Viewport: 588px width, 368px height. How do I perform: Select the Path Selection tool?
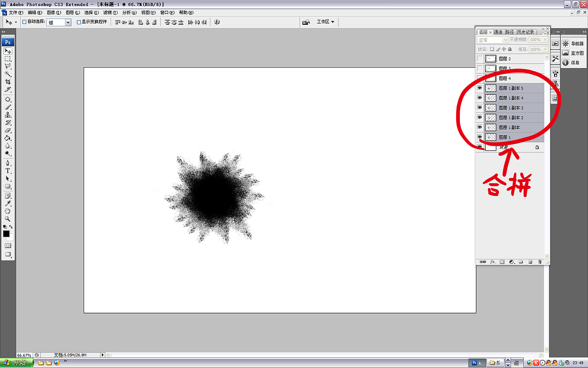[8, 178]
